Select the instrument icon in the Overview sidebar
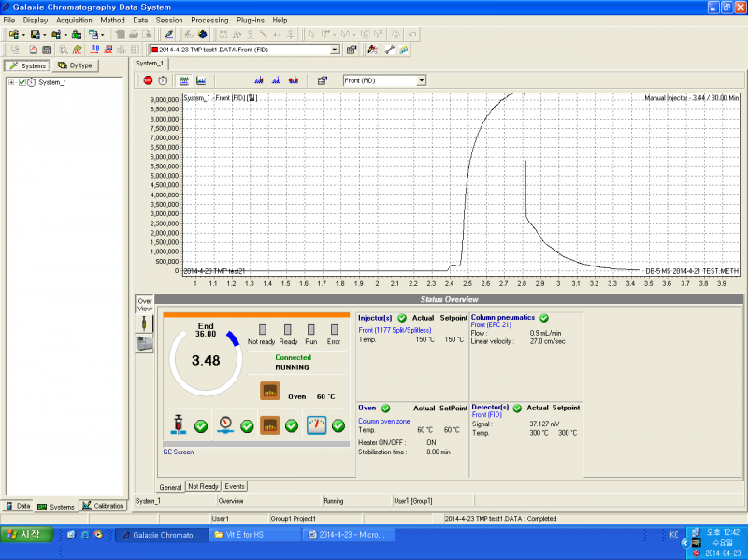This screenshot has width=748, height=560. (144, 343)
